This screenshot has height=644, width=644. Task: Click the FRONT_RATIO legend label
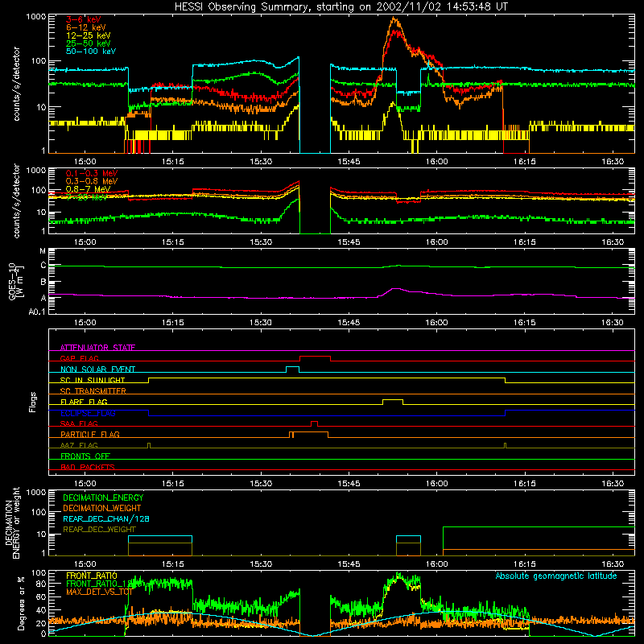[x=92, y=576]
